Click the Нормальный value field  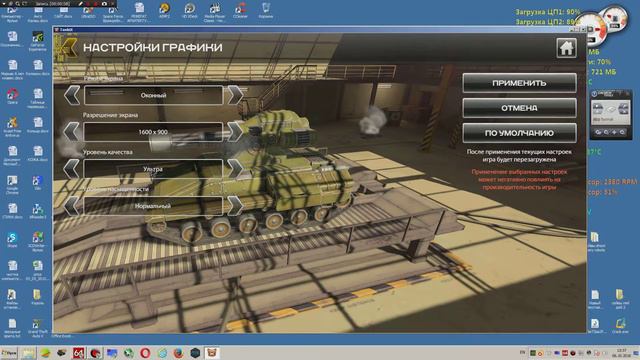point(153,206)
